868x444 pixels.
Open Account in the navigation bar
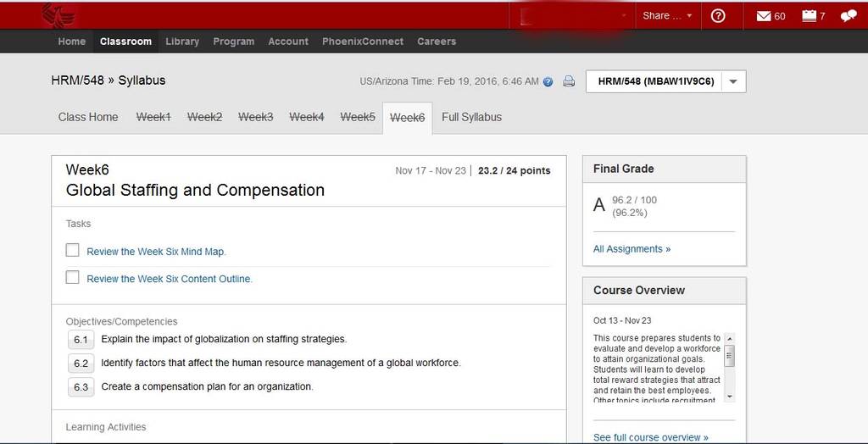tap(288, 42)
